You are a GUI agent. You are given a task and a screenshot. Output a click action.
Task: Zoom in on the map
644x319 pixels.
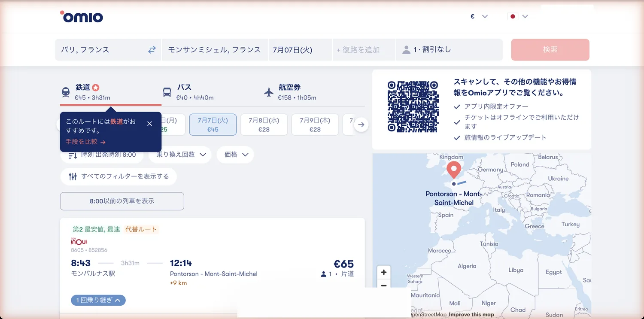click(x=383, y=272)
